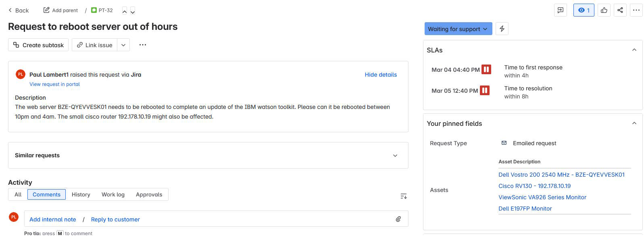Open the View request in portal link
The width and height of the screenshot is (644, 242).
pos(54,84)
